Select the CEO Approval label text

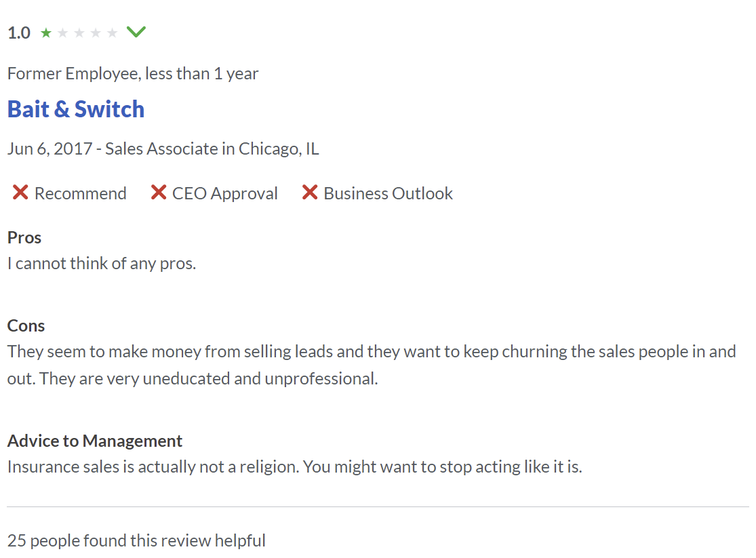[224, 193]
